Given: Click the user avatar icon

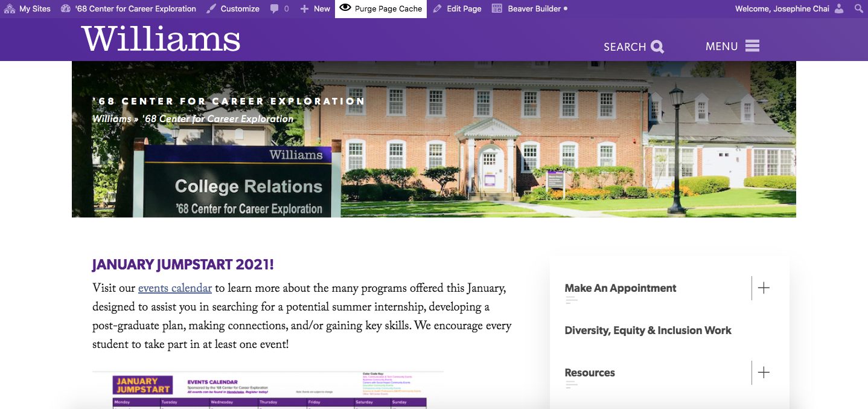Looking at the screenshot, I should click(839, 8).
